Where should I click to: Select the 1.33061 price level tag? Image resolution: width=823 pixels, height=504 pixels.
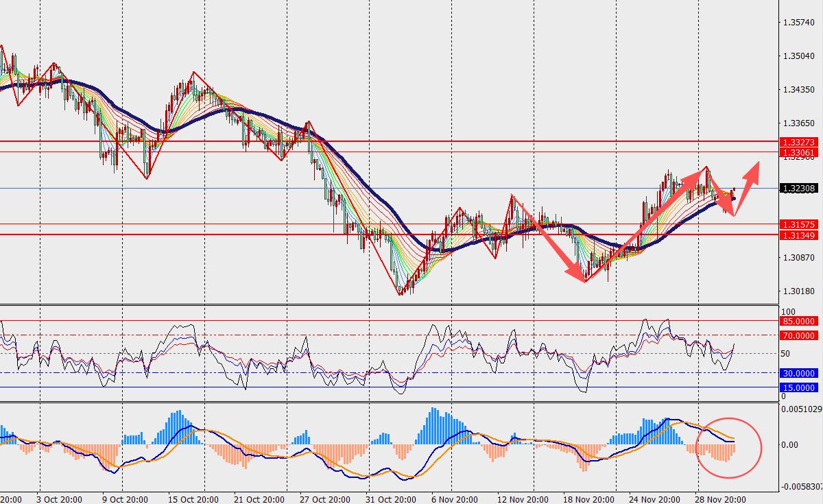click(x=797, y=152)
